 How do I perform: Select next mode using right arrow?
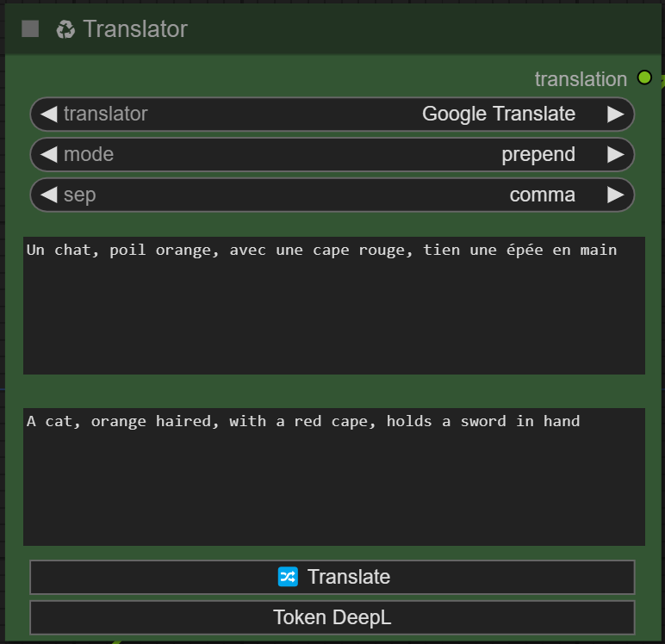point(615,154)
